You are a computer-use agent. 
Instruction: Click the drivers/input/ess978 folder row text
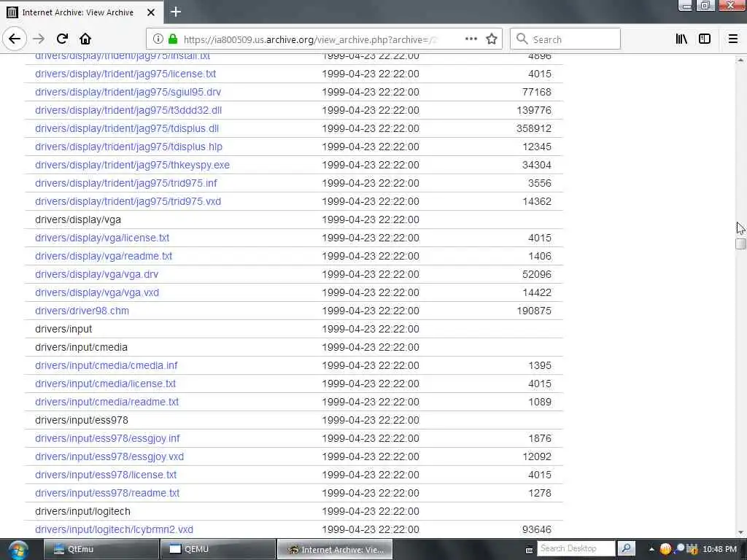82,420
